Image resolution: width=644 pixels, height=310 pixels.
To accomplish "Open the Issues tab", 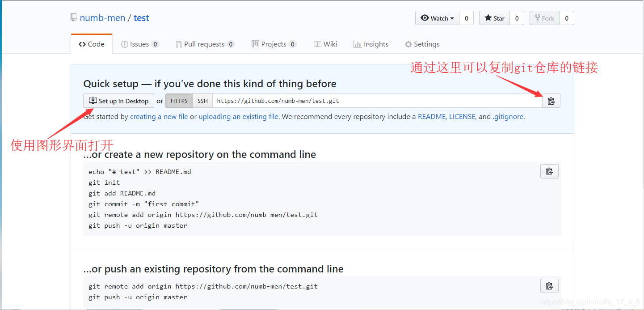I will tap(140, 44).
